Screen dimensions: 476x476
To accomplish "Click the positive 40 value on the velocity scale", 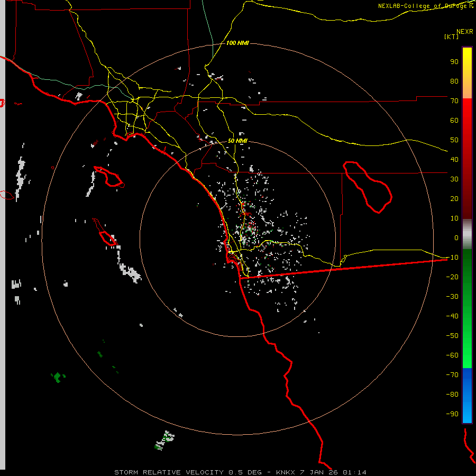I will pyautogui.click(x=454, y=160).
